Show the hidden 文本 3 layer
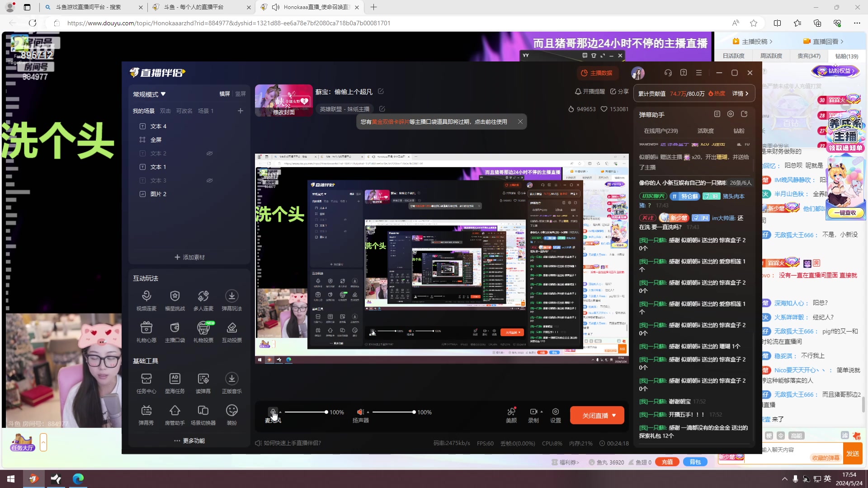The width and height of the screenshot is (868, 488). tap(209, 180)
